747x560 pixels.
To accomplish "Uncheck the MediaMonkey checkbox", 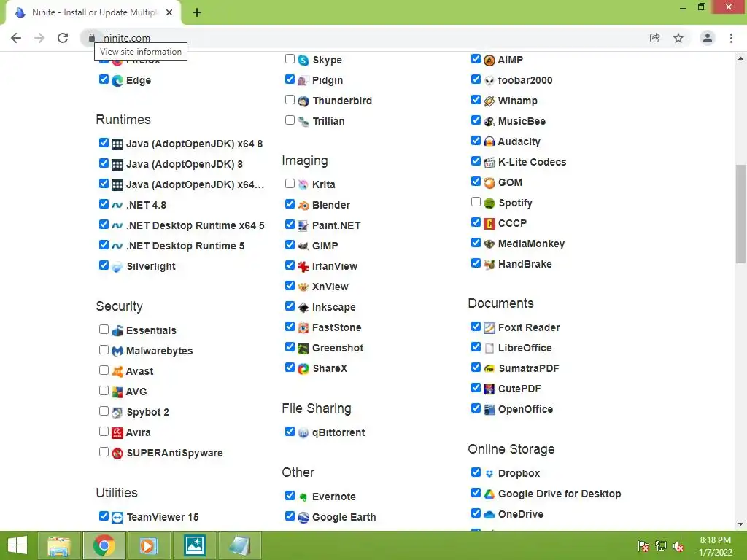I will pyautogui.click(x=476, y=242).
